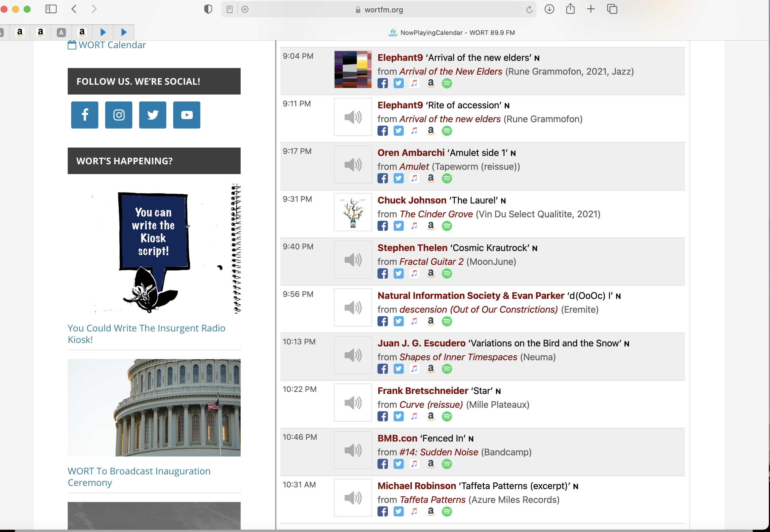
Task: Open 'Arrival of the new elders' on Spotify
Action: [x=447, y=83]
